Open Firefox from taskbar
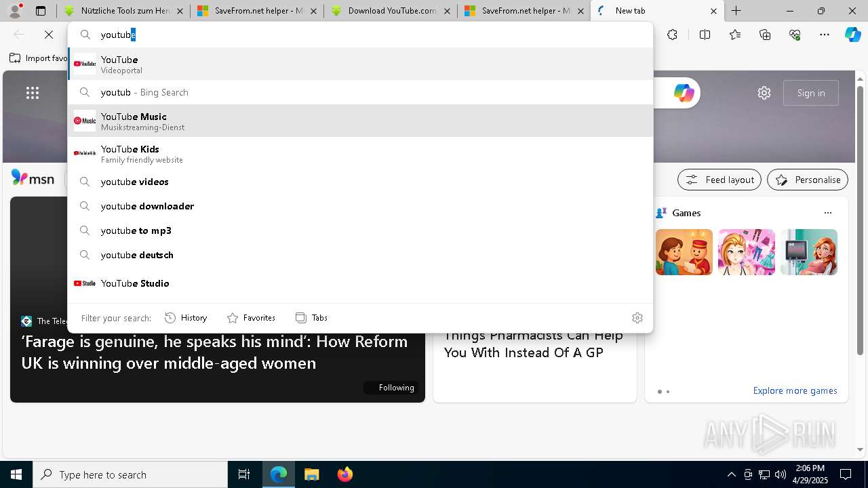Screen dimensions: 868x488 (344, 474)
